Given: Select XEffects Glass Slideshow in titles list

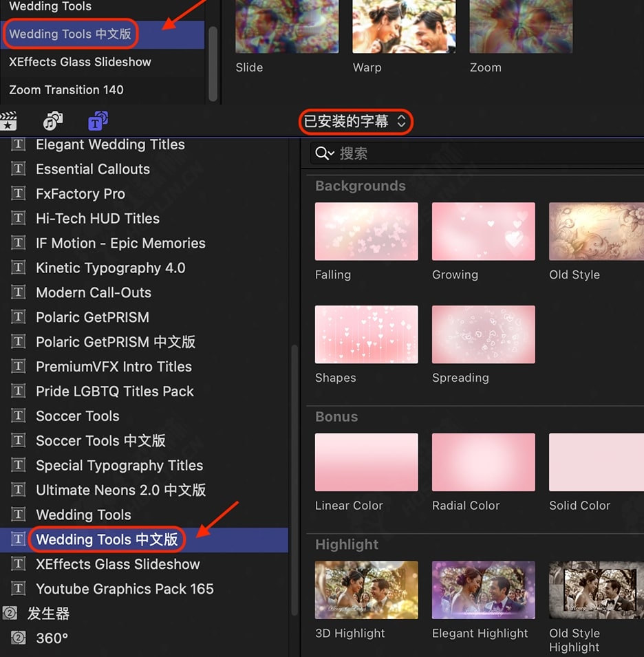Looking at the screenshot, I should click(x=144, y=564).
